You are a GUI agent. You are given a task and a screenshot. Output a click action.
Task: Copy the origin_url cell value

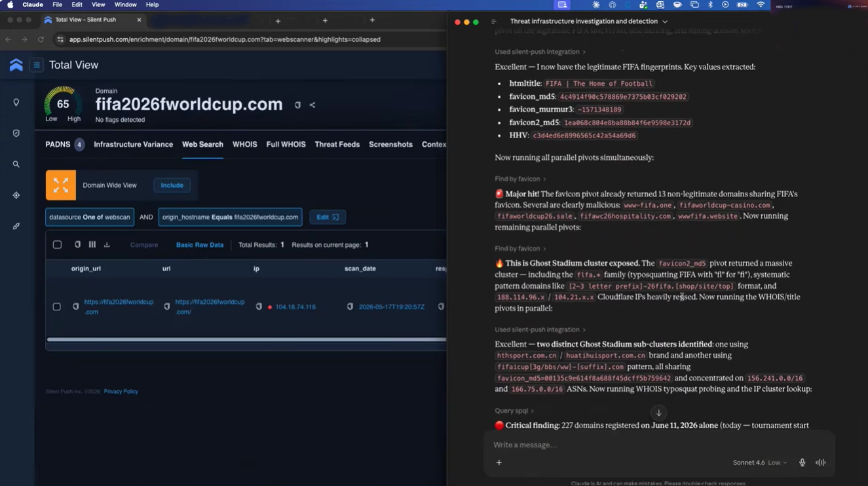(76, 307)
